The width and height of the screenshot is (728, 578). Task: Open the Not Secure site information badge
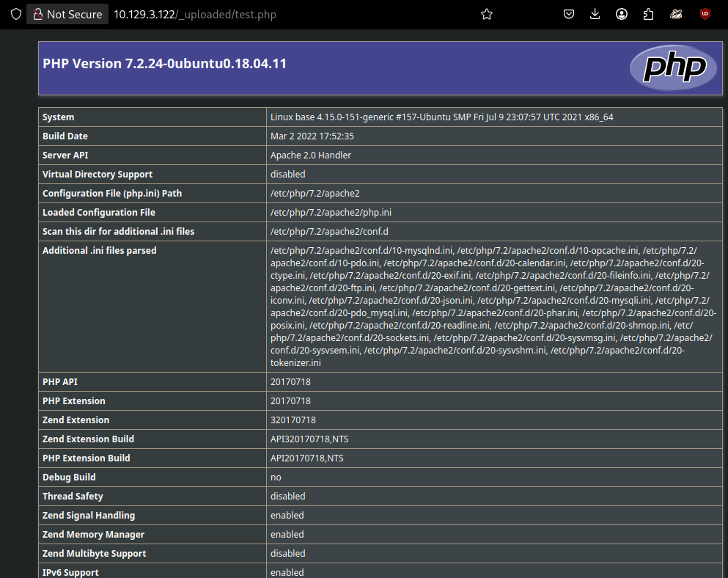[67, 14]
